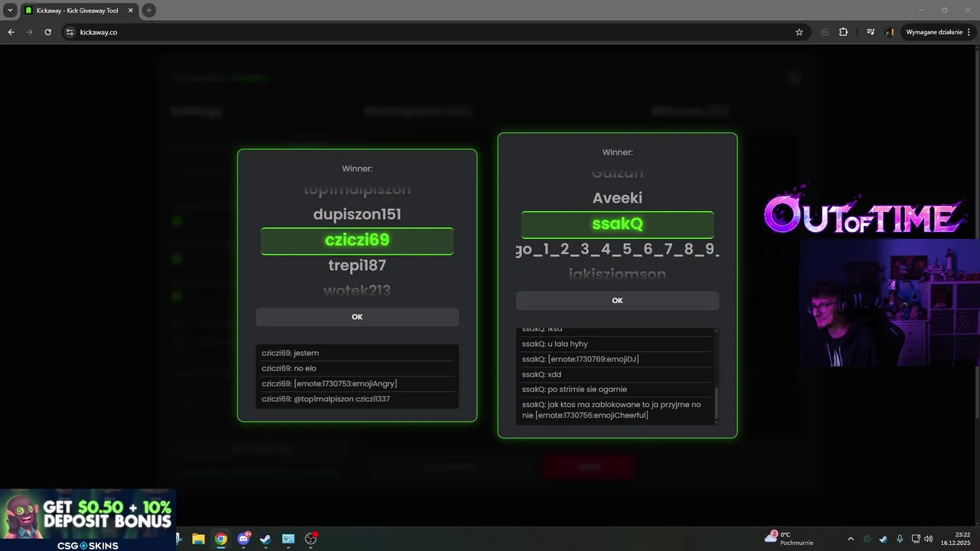Click the name Aveeki in the roller
Viewport: 980px width, 551px height.
(617, 198)
